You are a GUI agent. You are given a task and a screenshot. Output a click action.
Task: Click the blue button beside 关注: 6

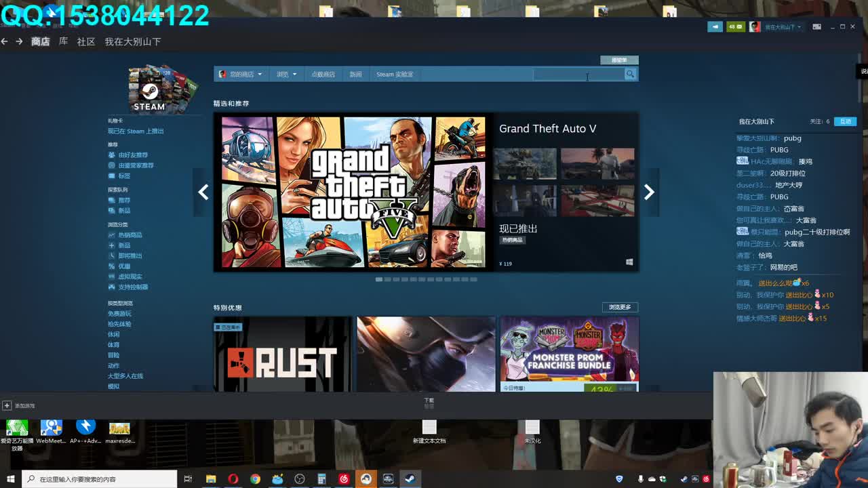point(845,121)
